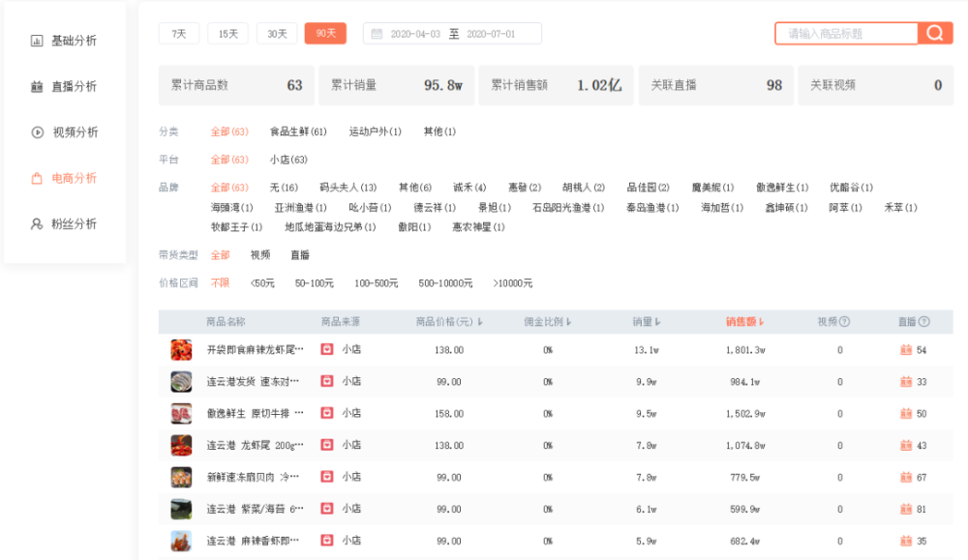This screenshot has height=560, width=968.
Task: Click the live icon beside 54
Action: 906,350
